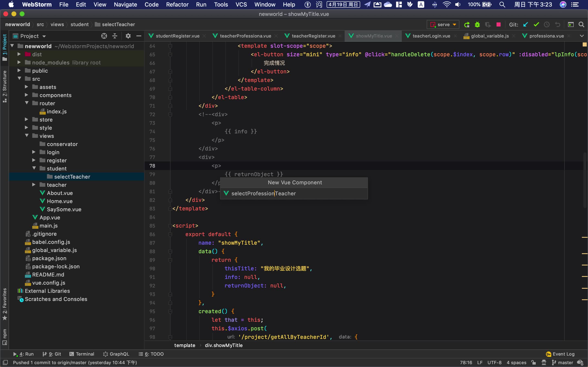
Task: Open Project panel gear settings
Action: [x=128, y=36]
